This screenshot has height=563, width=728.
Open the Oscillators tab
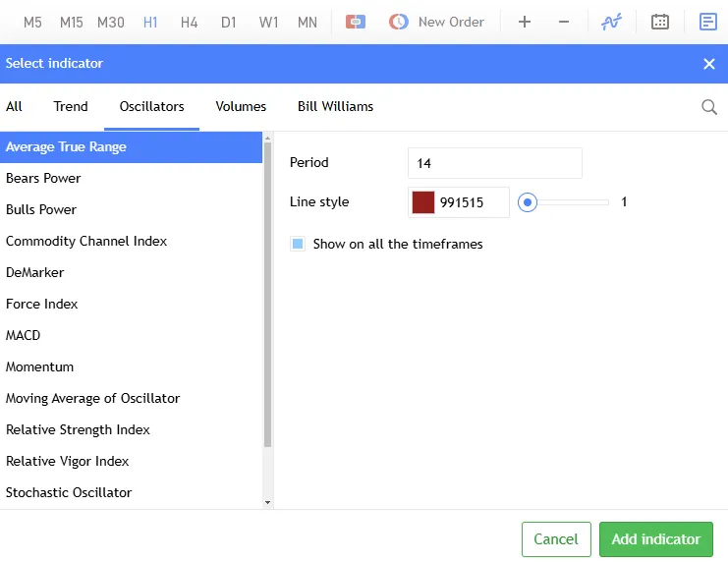(x=152, y=107)
